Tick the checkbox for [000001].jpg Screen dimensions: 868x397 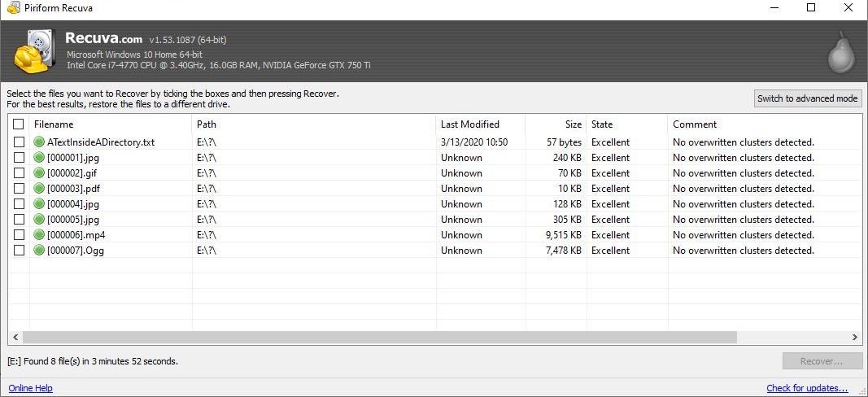tap(19, 158)
